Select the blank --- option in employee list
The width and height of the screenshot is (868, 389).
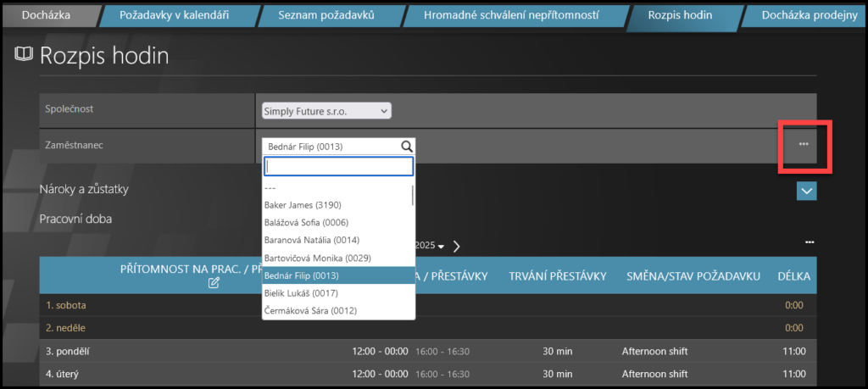point(271,187)
